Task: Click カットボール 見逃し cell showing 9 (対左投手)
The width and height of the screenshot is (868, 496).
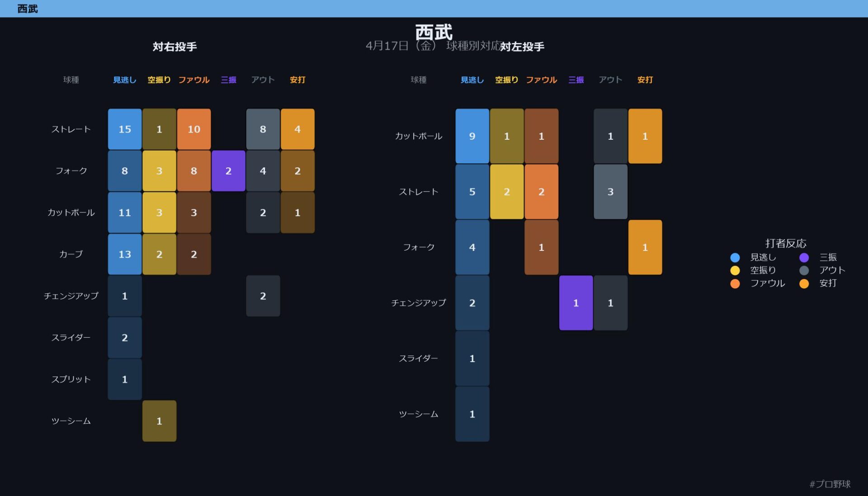Action: tap(472, 136)
